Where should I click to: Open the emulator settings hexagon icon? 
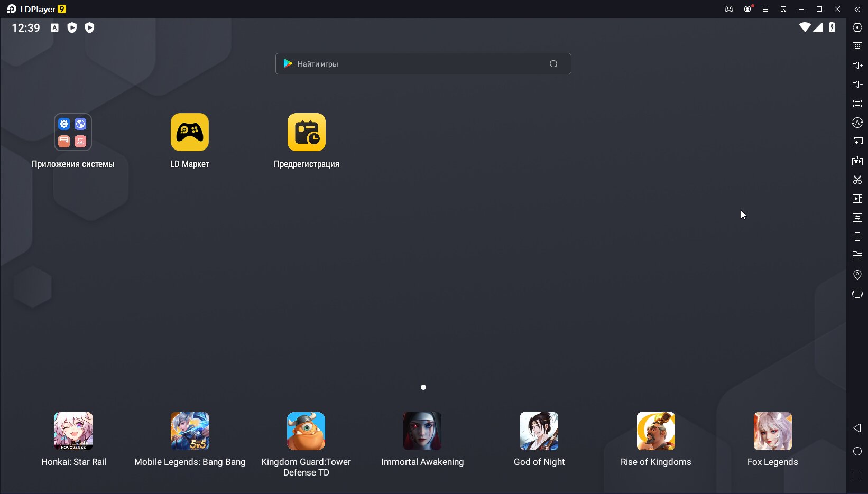(857, 27)
